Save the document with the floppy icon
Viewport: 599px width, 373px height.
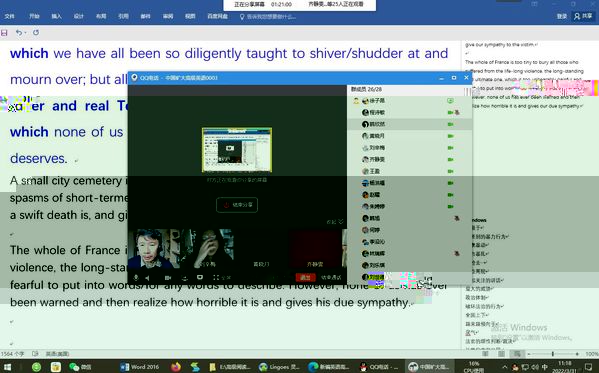coord(4,33)
